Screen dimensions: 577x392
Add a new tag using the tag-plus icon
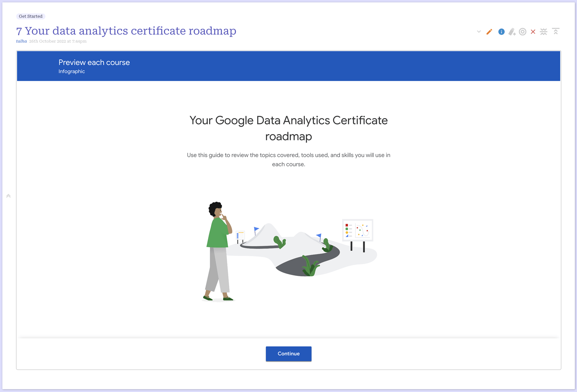(512, 32)
